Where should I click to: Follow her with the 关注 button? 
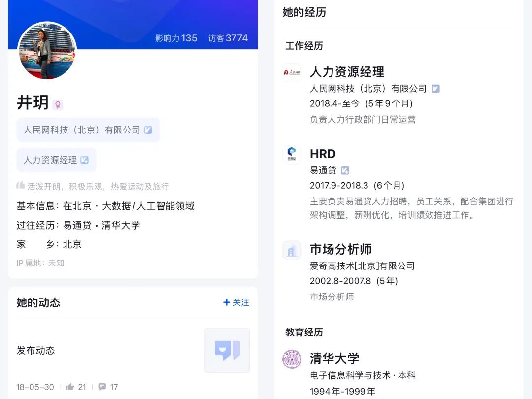[x=236, y=302]
